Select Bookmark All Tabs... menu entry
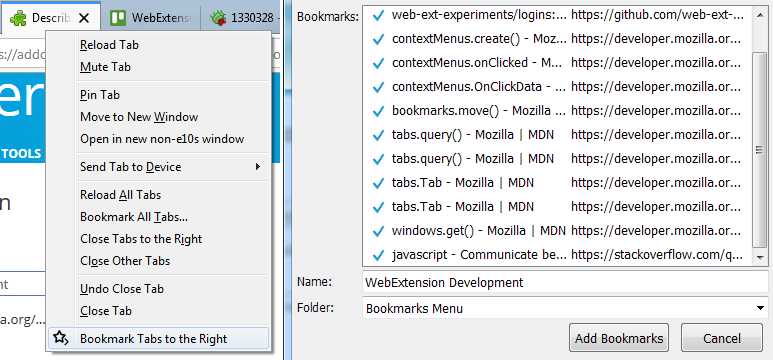 134,217
